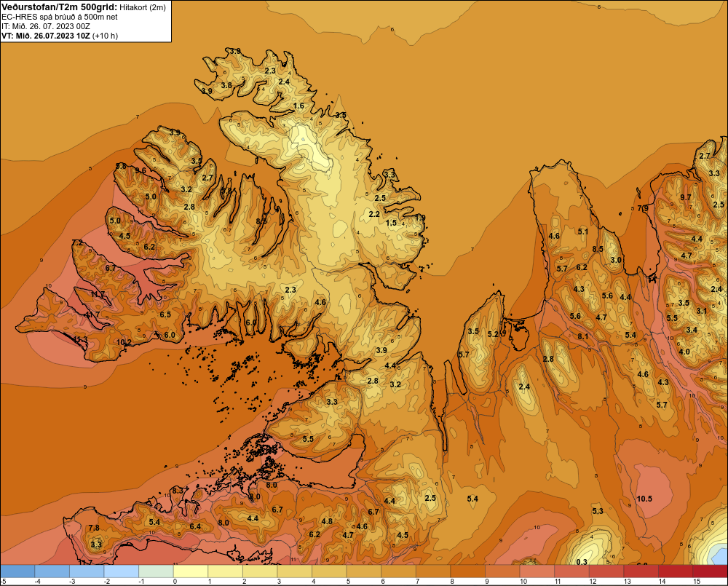Click the 2.2 temperature value on the map
The width and height of the screenshot is (728, 586).
[x=374, y=214]
